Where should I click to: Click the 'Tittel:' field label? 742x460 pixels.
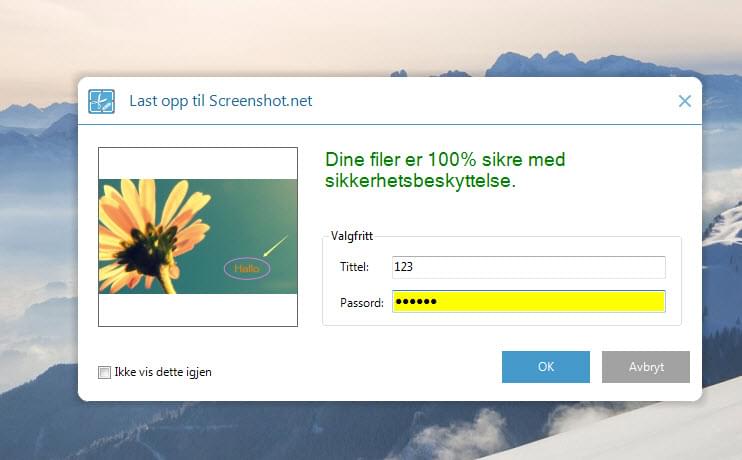click(354, 267)
